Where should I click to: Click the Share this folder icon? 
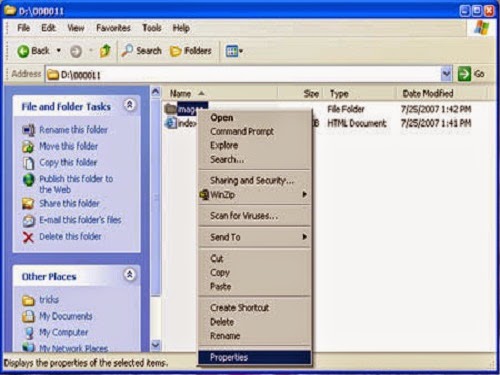point(28,203)
